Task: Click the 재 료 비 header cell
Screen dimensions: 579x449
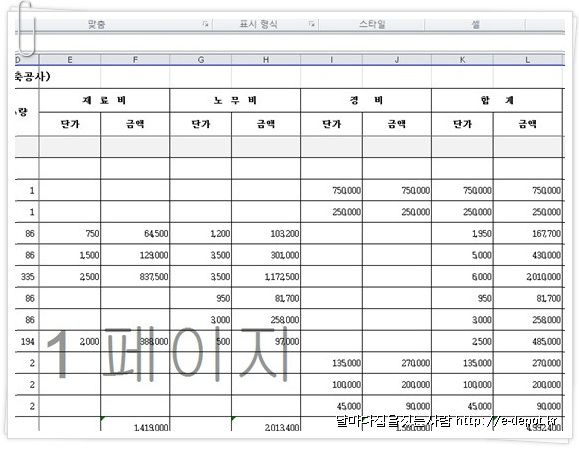Action: [105, 100]
